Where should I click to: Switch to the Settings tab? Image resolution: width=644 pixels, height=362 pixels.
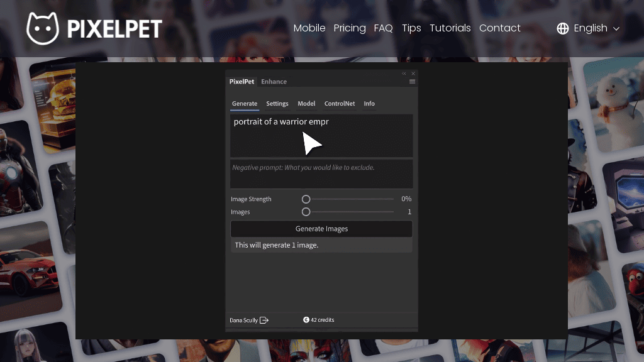277,104
